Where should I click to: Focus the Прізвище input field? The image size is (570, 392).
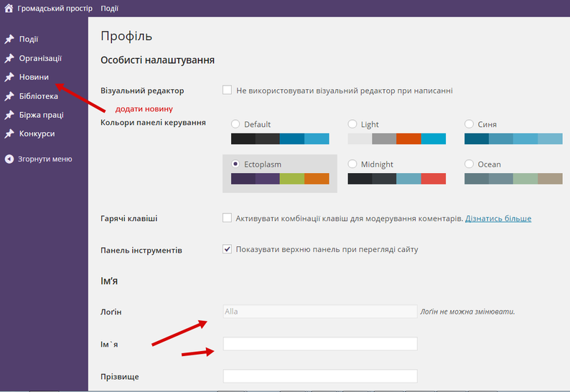pos(320,376)
